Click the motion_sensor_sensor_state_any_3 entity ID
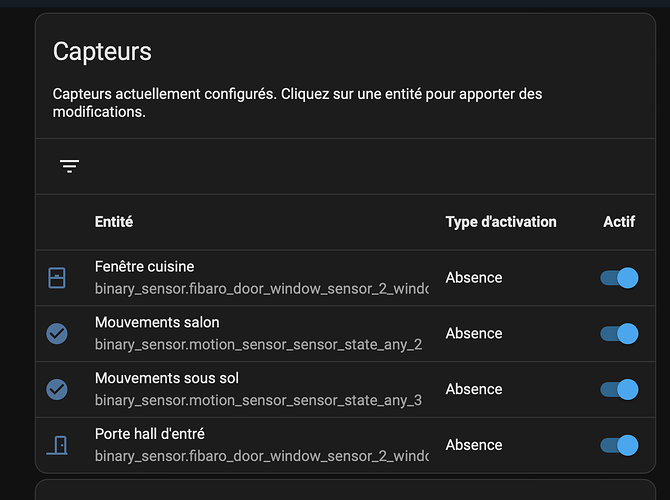This screenshot has width=670, height=500. [x=258, y=400]
